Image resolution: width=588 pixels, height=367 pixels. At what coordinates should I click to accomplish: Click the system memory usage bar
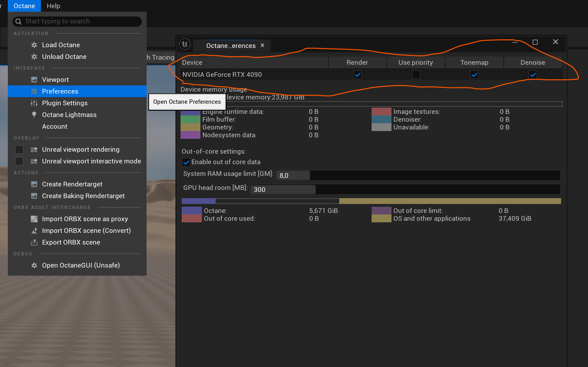[371, 201]
